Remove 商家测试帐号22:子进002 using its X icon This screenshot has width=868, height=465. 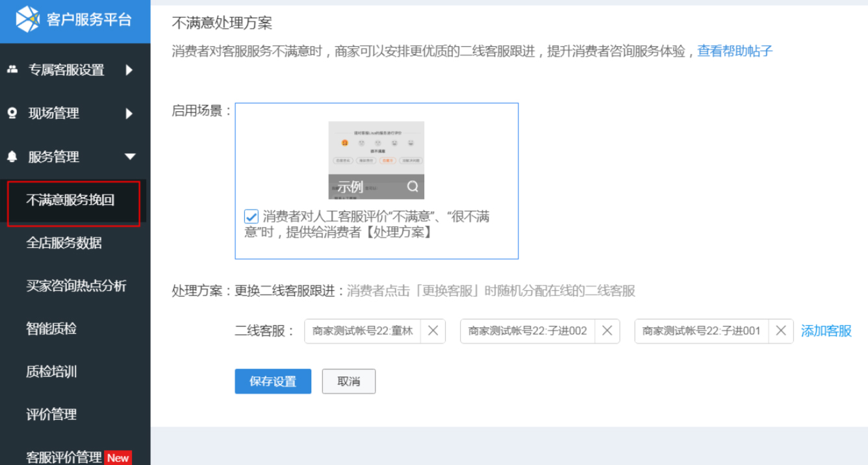coord(607,331)
